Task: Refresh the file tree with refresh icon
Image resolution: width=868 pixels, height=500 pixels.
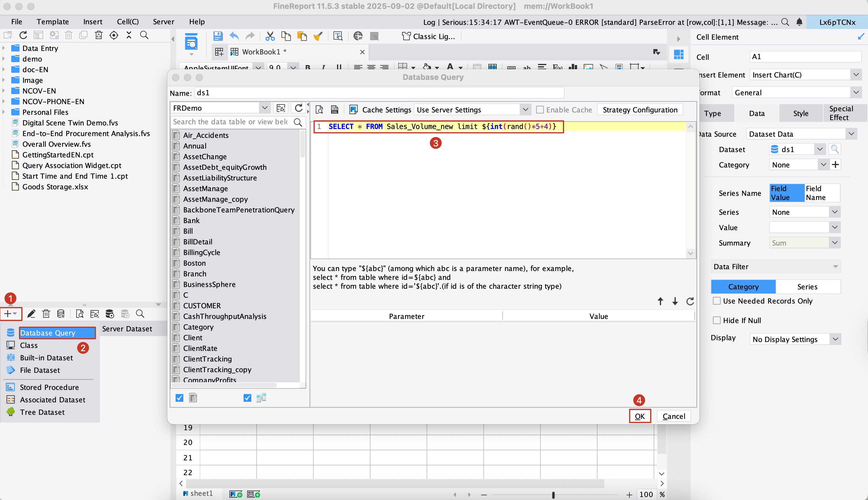Action: point(23,35)
